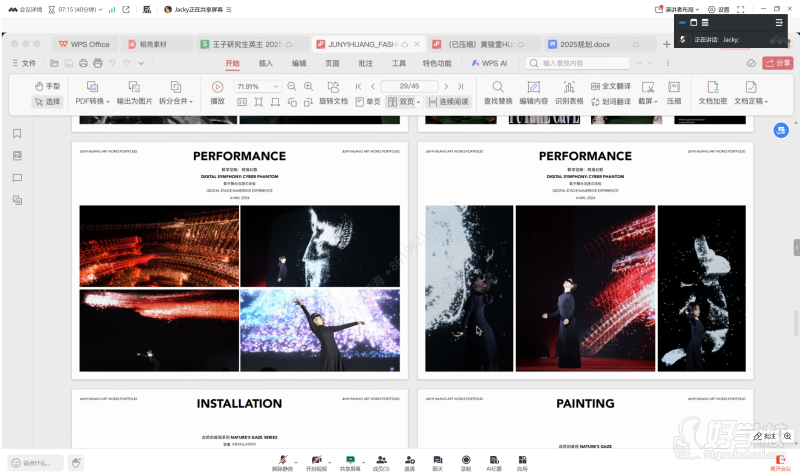Open the 71.91% zoom level dropdown
The width and height of the screenshot is (800, 472).
point(258,87)
